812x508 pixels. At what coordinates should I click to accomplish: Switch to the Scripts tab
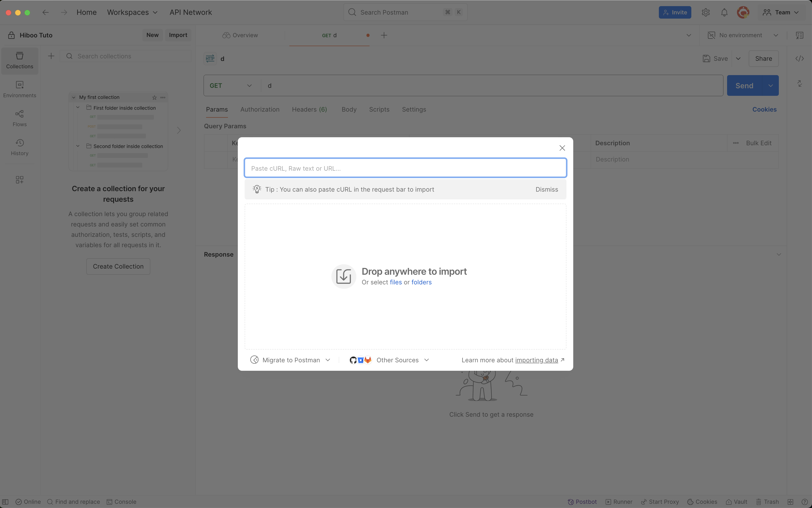coord(379,109)
